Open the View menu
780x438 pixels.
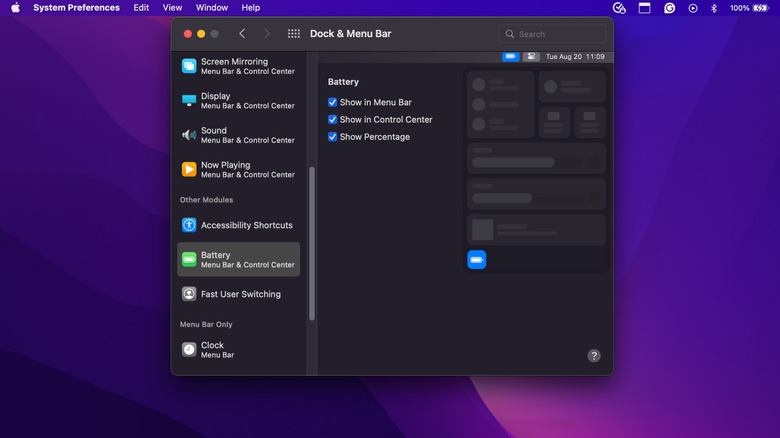tap(172, 8)
